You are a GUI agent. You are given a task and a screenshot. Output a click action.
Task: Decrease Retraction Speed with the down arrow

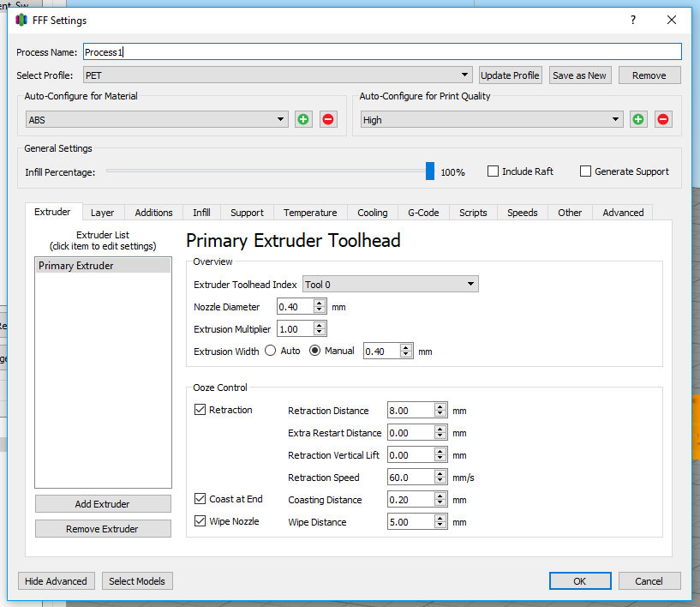(440, 481)
